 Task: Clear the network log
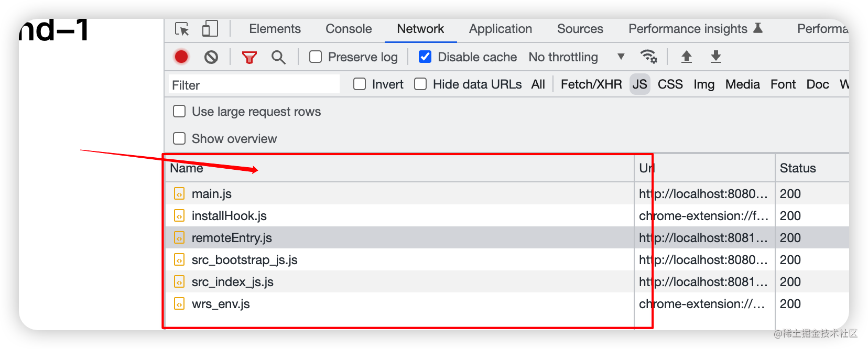point(211,57)
